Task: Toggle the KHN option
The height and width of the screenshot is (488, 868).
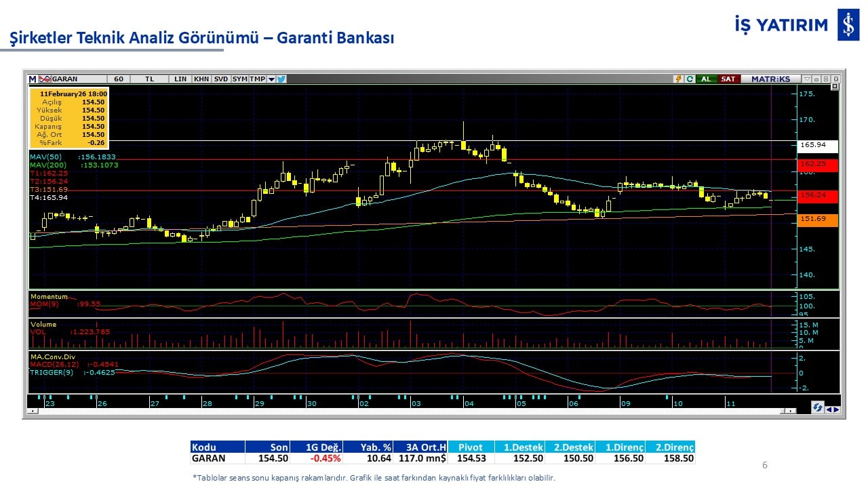Action: (x=201, y=79)
